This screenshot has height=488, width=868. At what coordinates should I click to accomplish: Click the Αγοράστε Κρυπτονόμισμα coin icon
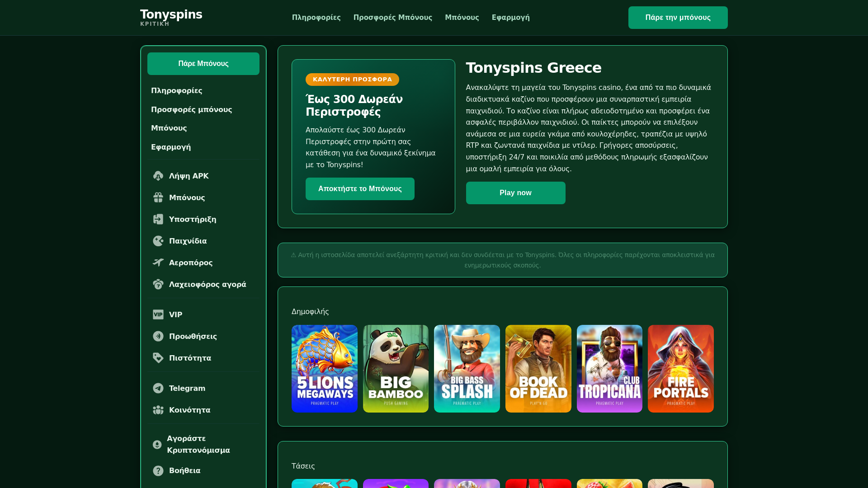(x=157, y=445)
